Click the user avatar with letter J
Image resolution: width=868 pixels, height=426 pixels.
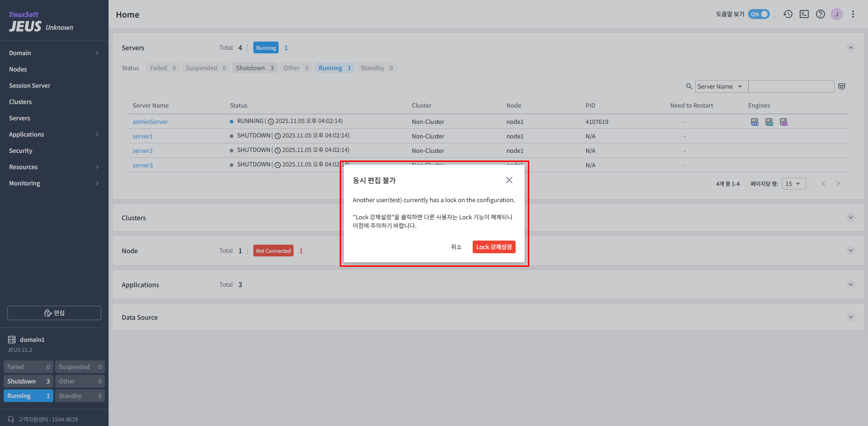tap(837, 14)
